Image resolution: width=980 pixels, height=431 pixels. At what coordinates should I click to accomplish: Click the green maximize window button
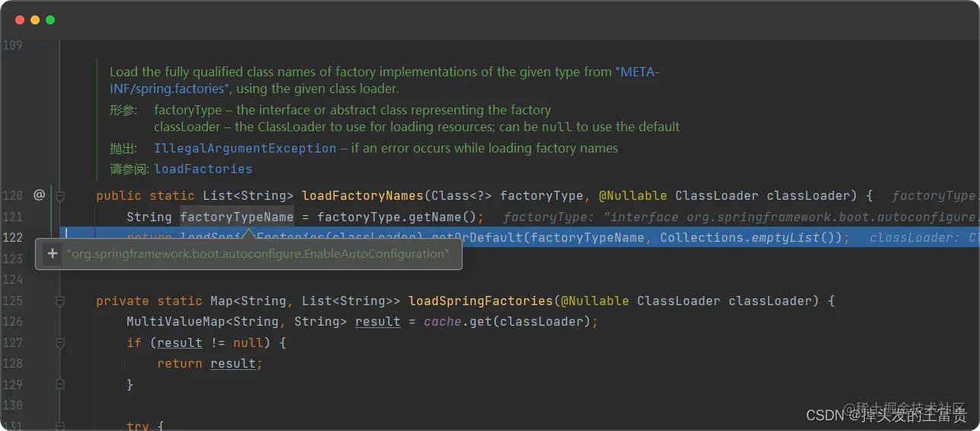pyautogui.click(x=50, y=20)
